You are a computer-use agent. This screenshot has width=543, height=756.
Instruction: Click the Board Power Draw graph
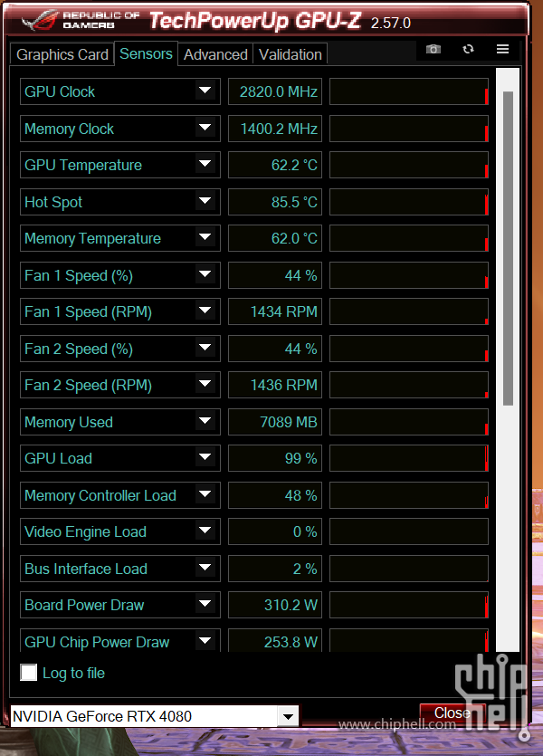pos(408,604)
